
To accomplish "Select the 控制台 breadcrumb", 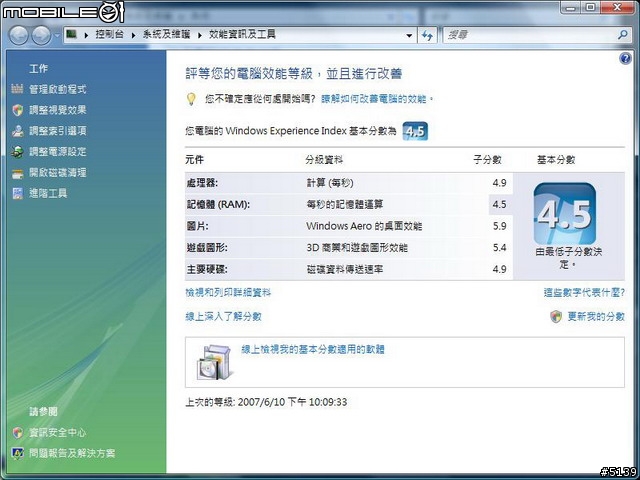I will [109, 34].
